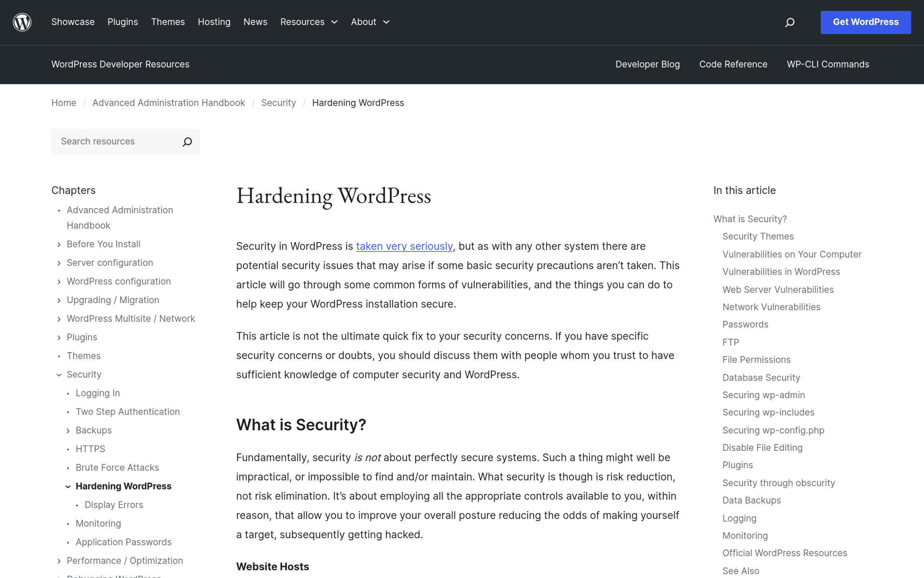Viewport: 924px width, 578px height.
Task: Open Themes in top navigation
Action: (168, 22)
